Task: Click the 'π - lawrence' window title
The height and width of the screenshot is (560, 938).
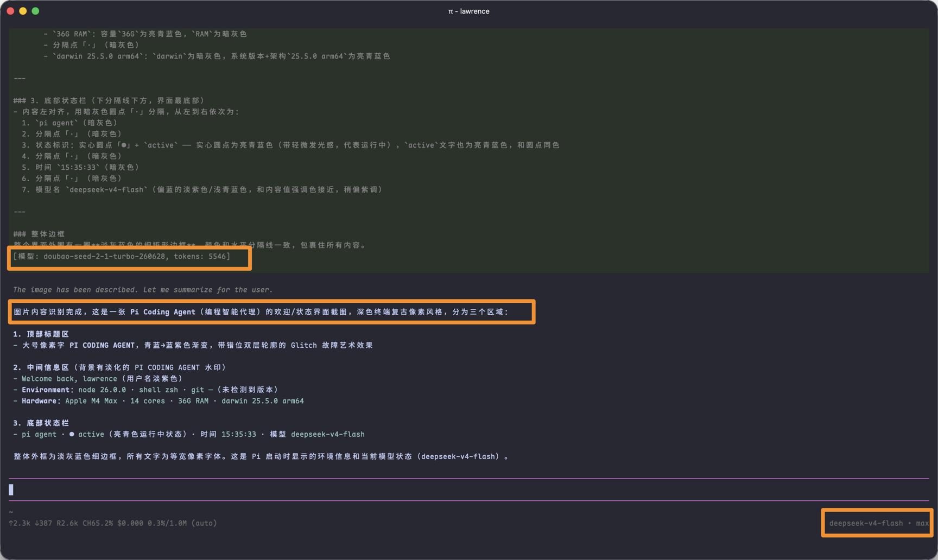Action: coord(468,11)
